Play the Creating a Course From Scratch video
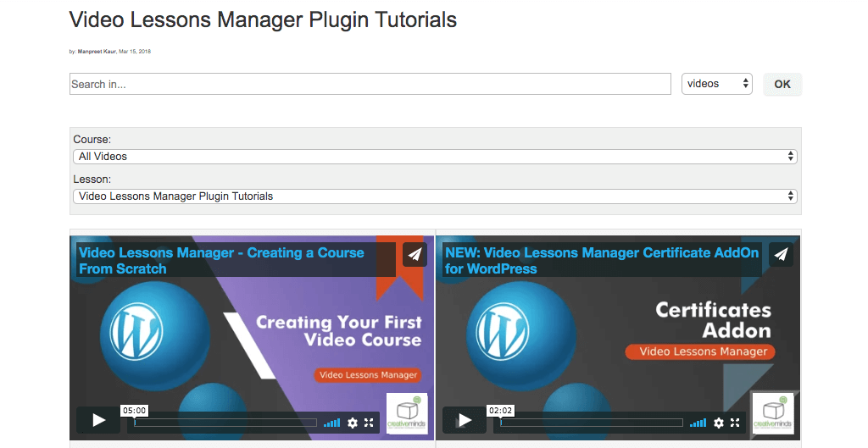 [x=98, y=420]
